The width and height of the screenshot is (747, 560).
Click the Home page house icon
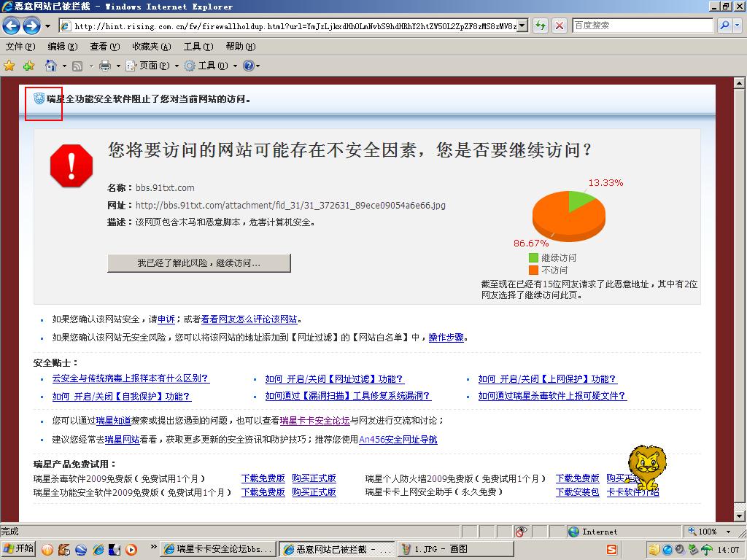(x=50, y=66)
